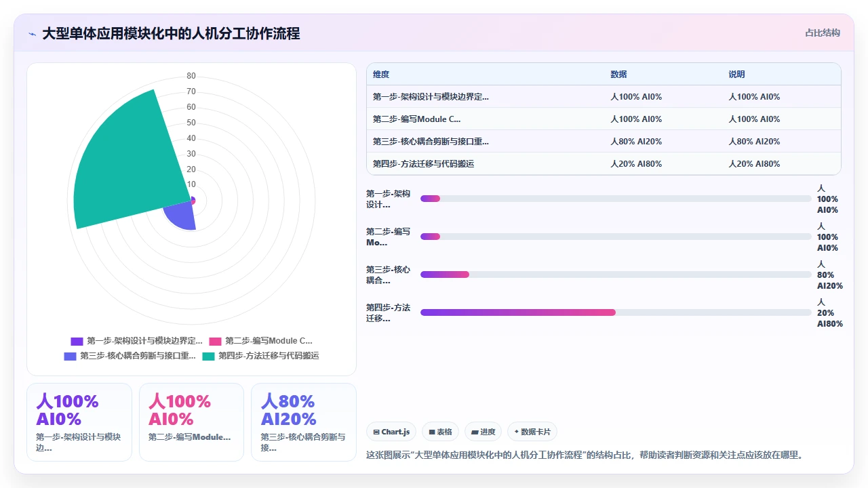
Task: Click the 维度 column header
Action: 381,75
